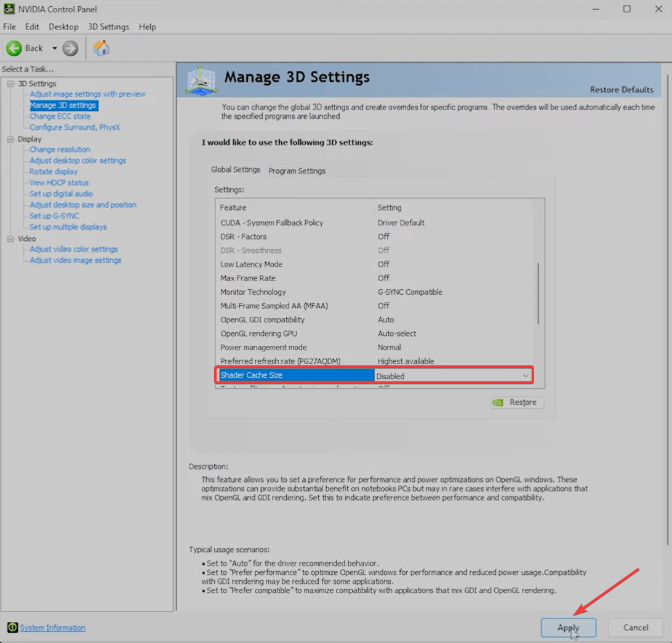Open the System Information link
Viewport: 672px width, 643px height.
point(52,628)
